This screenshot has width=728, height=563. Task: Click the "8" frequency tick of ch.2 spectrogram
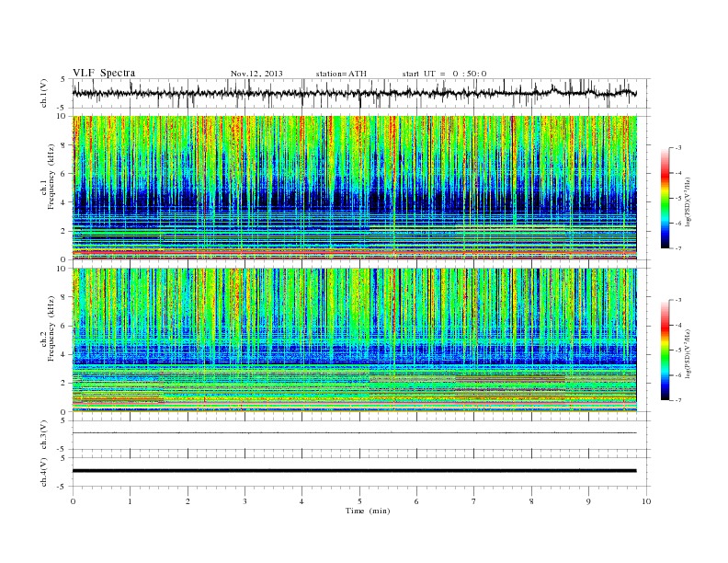tap(64, 297)
